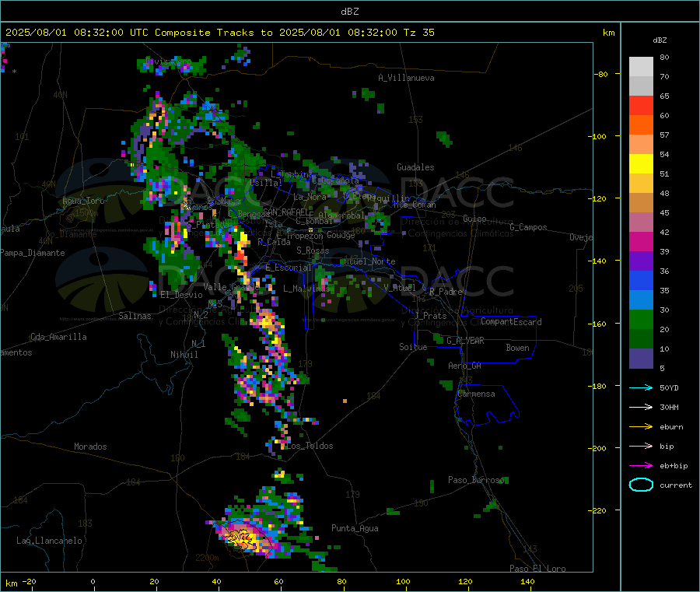Click the Lag.Llancanelo map label
Viewport: 700px width, 592px height.
(x=50, y=541)
